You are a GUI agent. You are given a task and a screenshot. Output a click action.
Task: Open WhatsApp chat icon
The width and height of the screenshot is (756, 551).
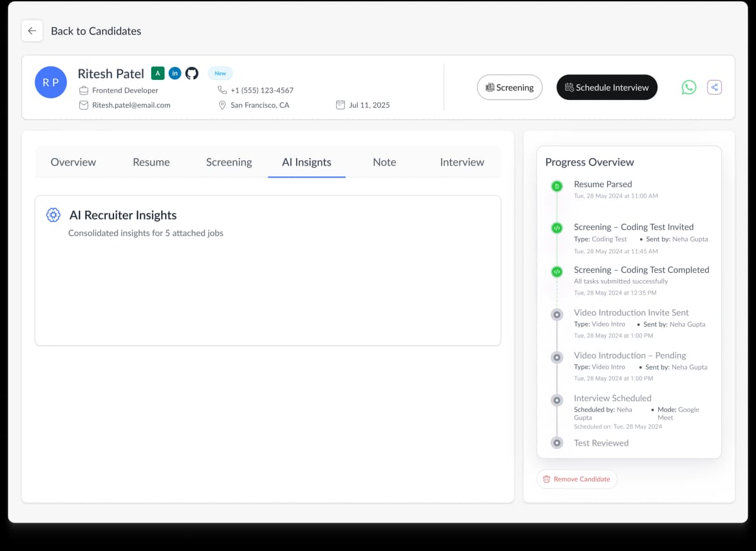click(x=689, y=88)
